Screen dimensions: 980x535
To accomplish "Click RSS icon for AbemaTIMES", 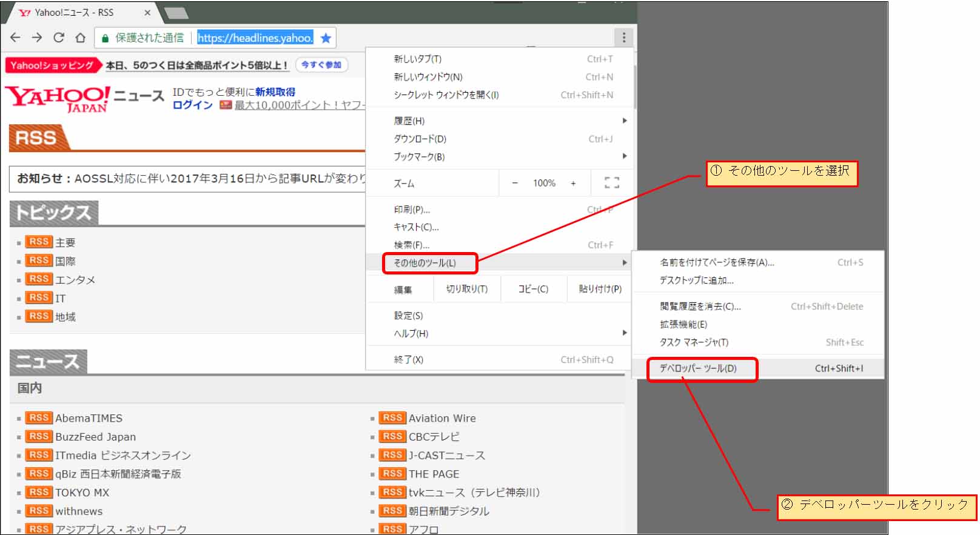I will tap(39, 418).
